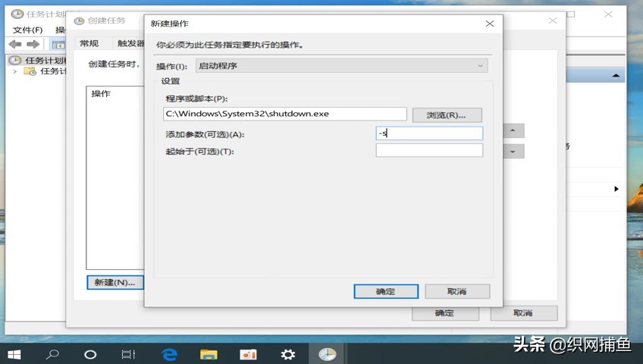
Task: Open the Windows Start menu
Action: 14,354
